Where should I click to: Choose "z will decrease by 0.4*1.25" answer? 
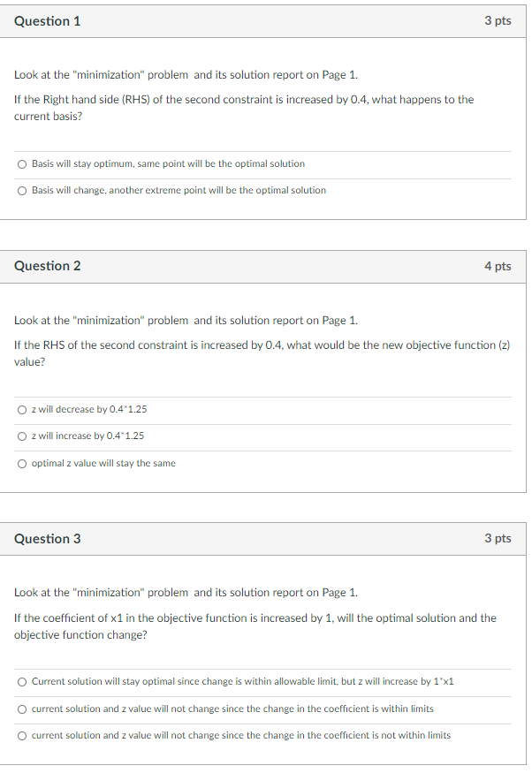click(20, 409)
